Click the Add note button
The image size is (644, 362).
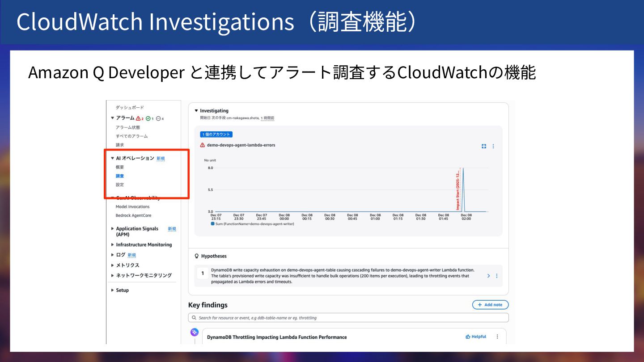pyautogui.click(x=491, y=305)
